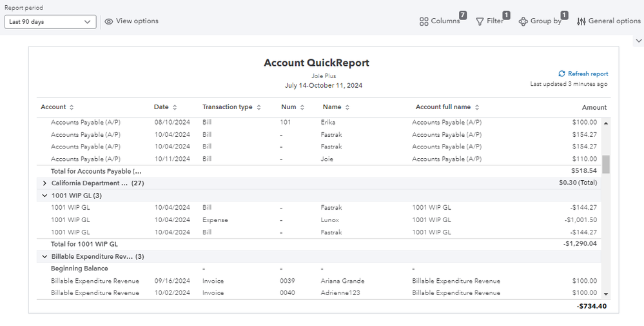Open the Last 90 days dropdown
The image size is (644, 326).
(50, 22)
